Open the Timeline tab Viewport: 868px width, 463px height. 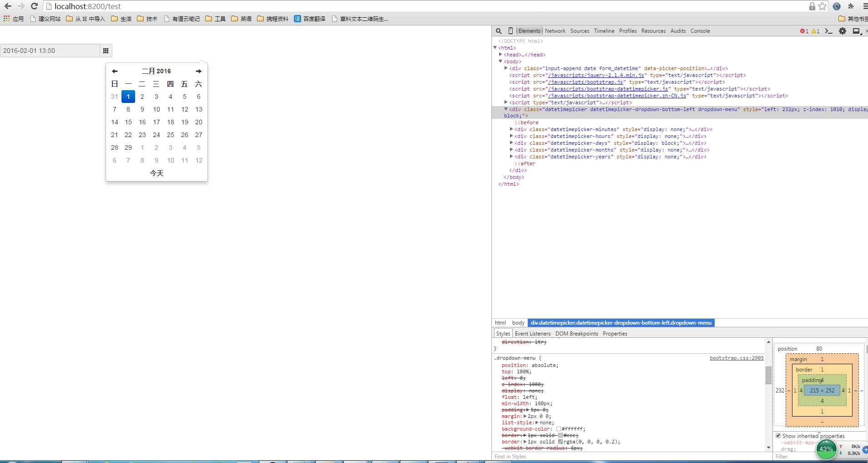[x=604, y=31]
